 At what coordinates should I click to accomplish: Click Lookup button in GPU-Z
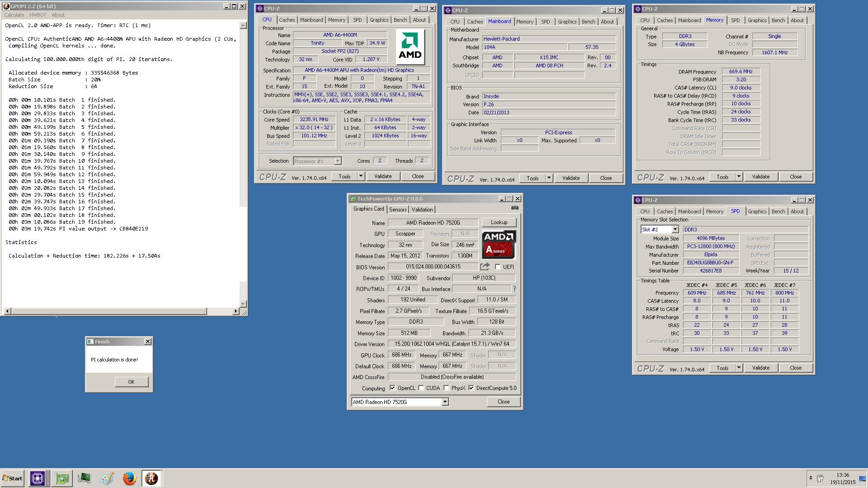pyautogui.click(x=499, y=222)
